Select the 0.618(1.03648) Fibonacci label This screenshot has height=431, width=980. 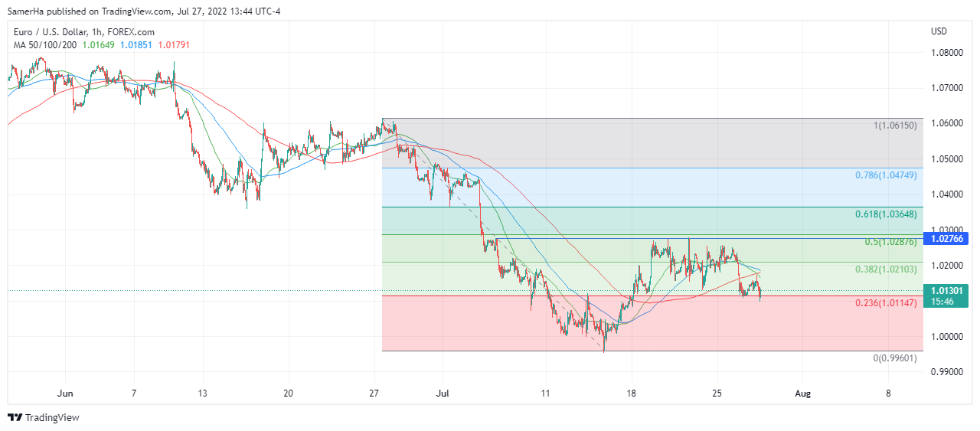[x=886, y=214]
